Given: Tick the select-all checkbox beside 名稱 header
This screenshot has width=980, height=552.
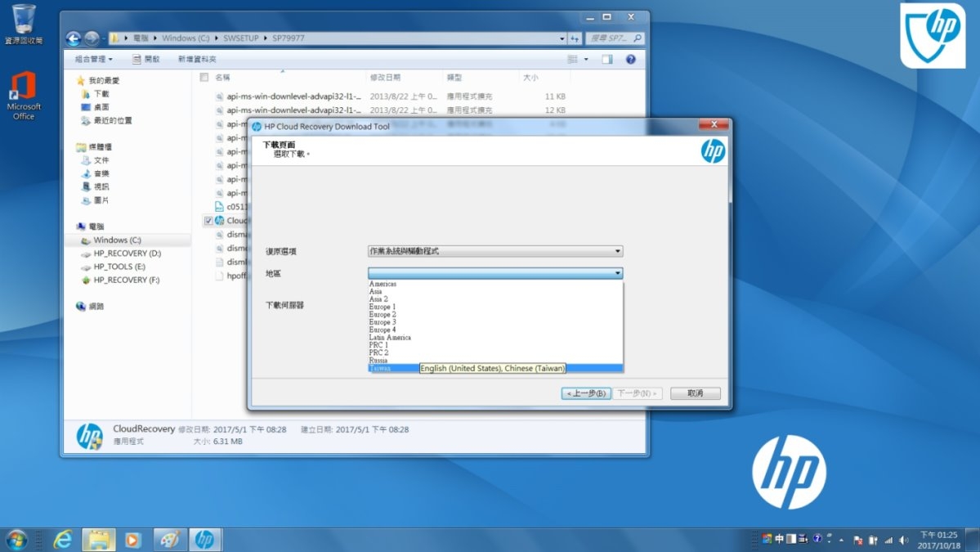Looking at the screenshot, I should (204, 78).
